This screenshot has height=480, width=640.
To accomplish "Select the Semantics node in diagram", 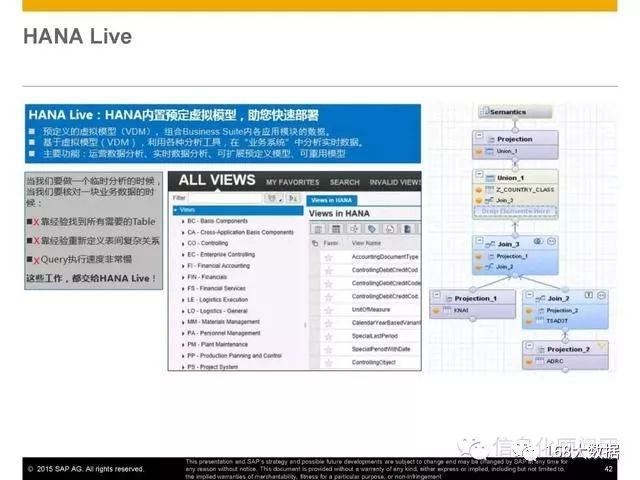I will tap(515, 111).
